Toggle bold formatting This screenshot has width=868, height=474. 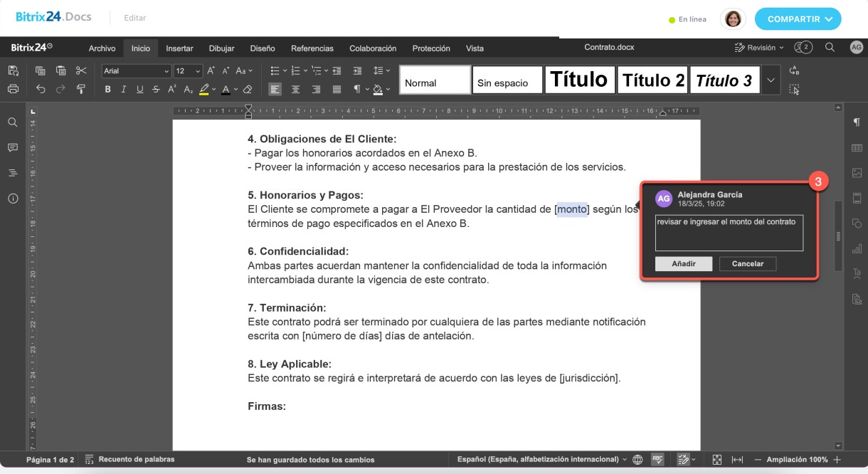tap(108, 90)
